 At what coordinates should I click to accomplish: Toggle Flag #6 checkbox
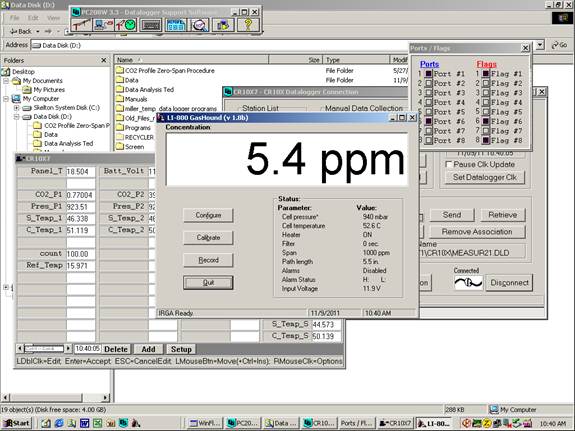coord(486,121)
